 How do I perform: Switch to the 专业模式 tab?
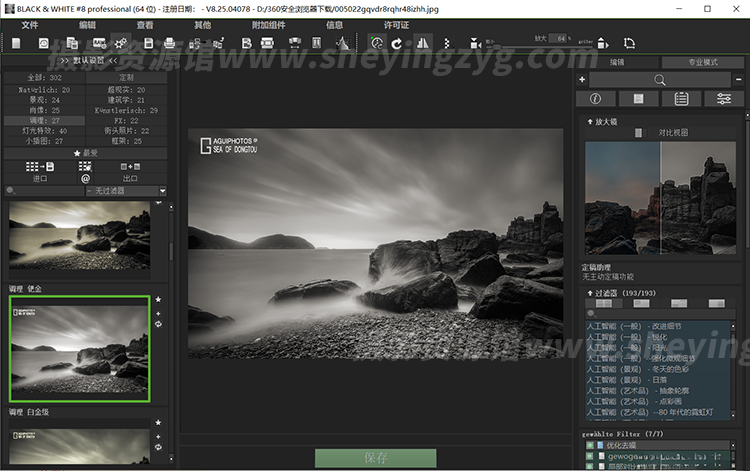[702, 62]
